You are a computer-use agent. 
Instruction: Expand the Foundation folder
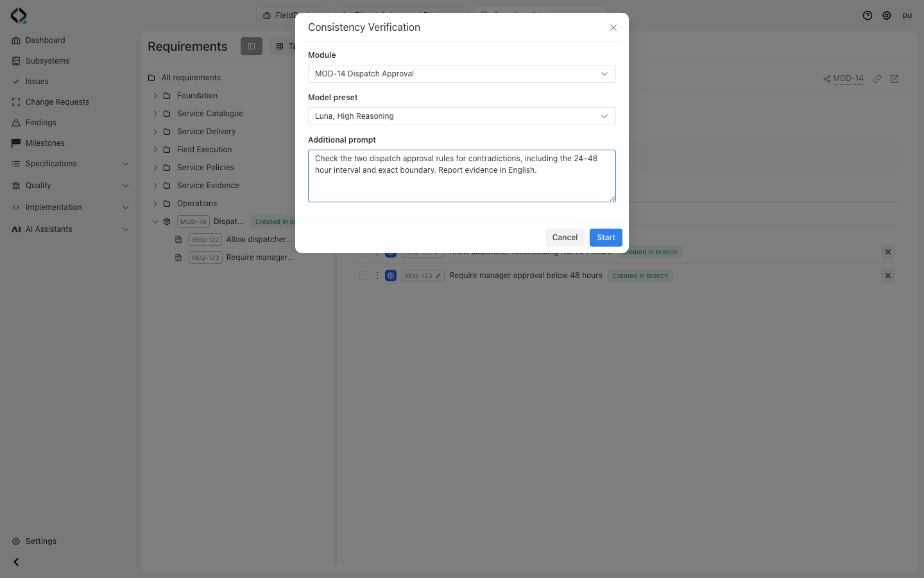[x=155, y=96]
